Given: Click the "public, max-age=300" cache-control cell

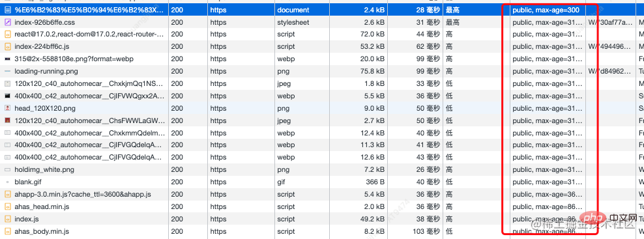Looking at the screenshot, I should (x=546, y=10).
